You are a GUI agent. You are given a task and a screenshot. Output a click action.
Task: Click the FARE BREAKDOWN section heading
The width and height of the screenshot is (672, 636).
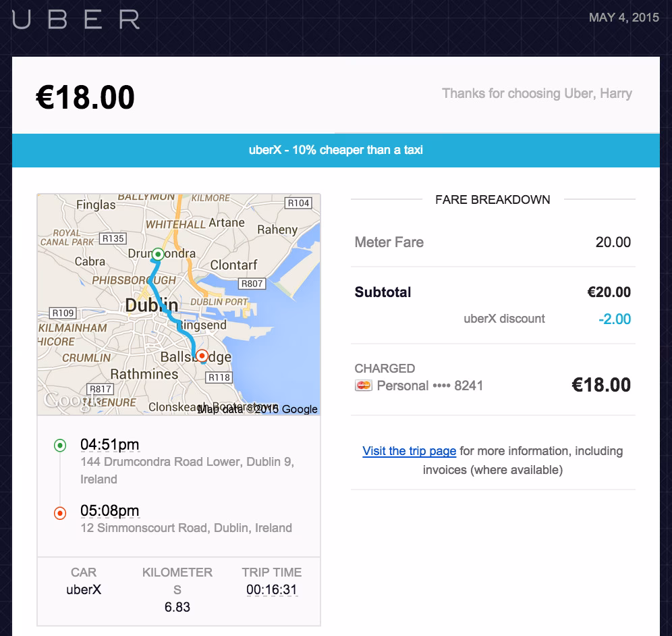pos(493,200)
